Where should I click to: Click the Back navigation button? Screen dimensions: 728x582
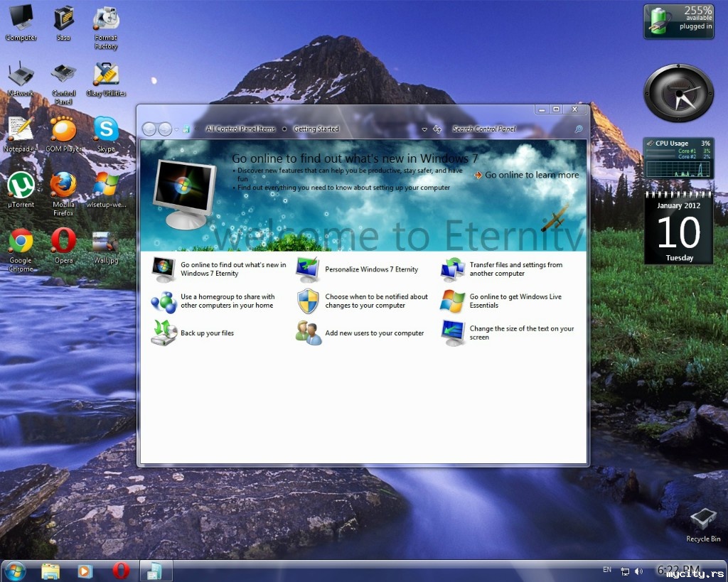149,129
